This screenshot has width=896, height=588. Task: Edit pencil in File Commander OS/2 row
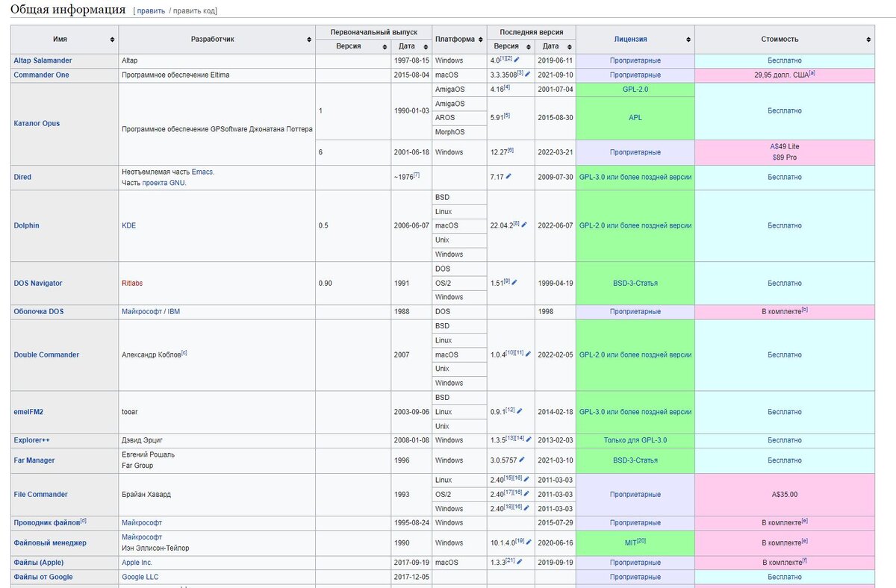pos(527,494)
